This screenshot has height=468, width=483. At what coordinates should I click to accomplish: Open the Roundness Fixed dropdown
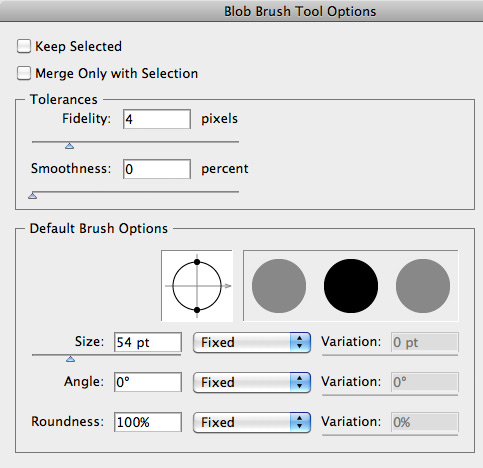pyautogui.click(x=252, y=422)
